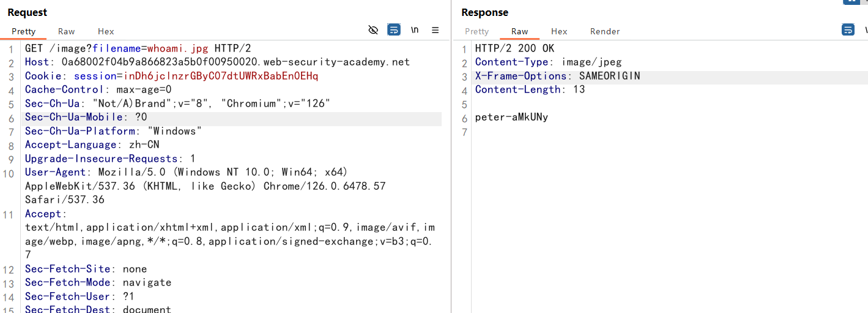Select the Response Pretty tab
868x313 pixels.
(477, 31)
